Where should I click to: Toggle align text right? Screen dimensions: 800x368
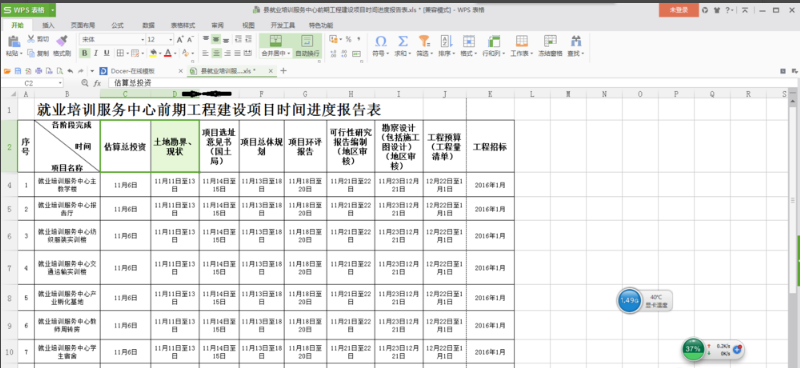[x=227, y=53]
